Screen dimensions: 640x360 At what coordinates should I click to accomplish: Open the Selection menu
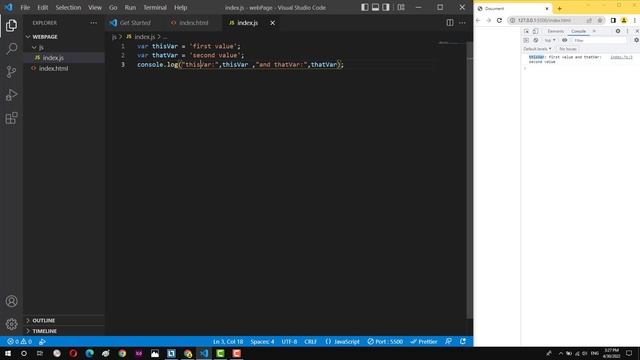pos(68,7)
